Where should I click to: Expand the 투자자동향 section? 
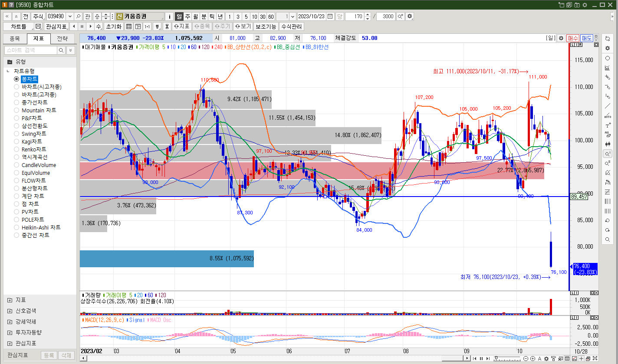pos(10,332)
